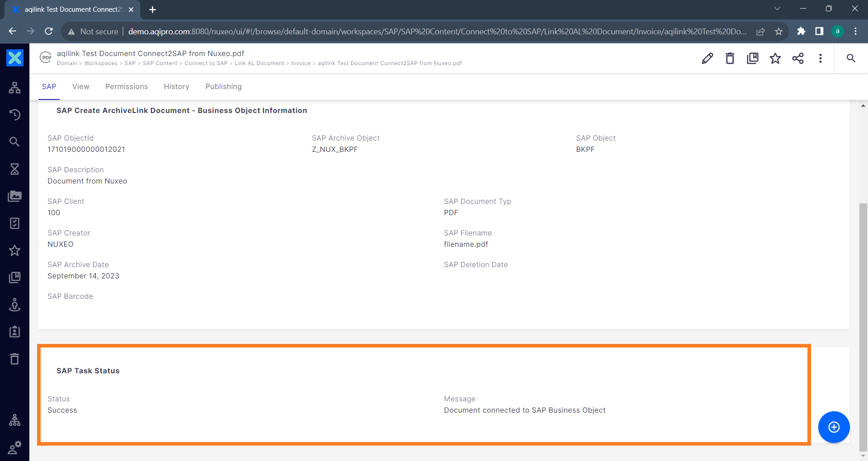Add document to collection icon

click(x=753, y=58)
